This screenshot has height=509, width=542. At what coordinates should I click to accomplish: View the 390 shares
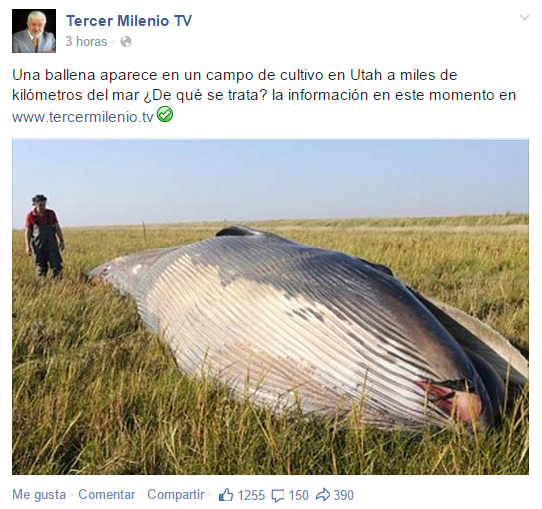click(343, 495)
